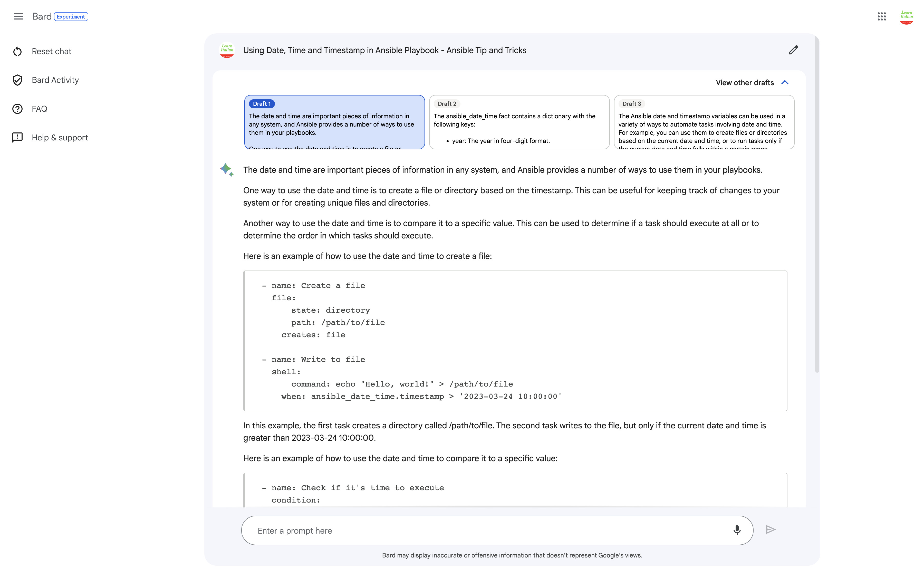Click the View other drafts label

click(745, 83)
